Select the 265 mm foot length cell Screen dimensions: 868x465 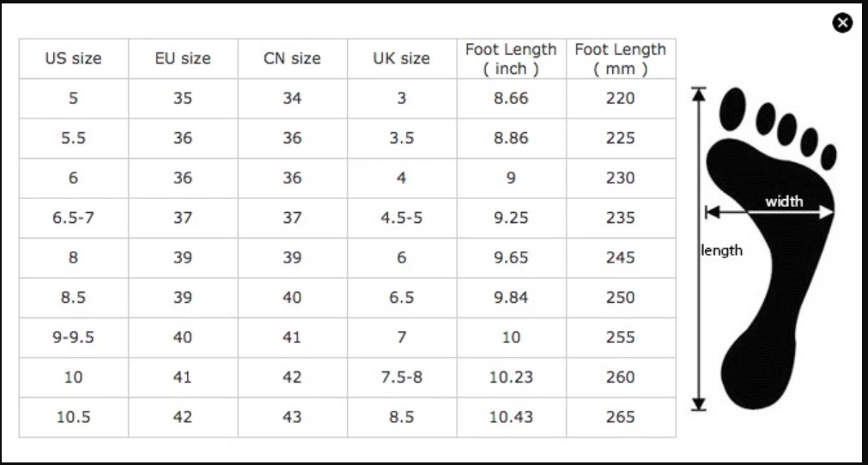tap(620, 417)
